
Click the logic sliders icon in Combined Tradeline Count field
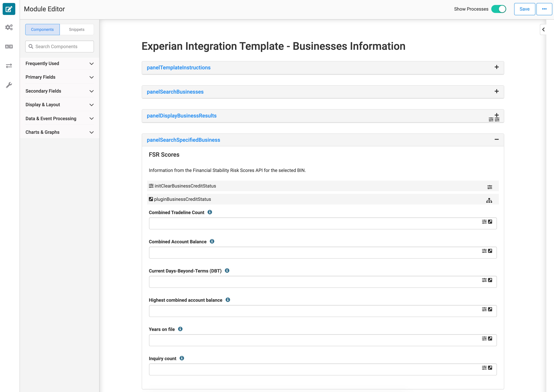click(x=484, y=222)
